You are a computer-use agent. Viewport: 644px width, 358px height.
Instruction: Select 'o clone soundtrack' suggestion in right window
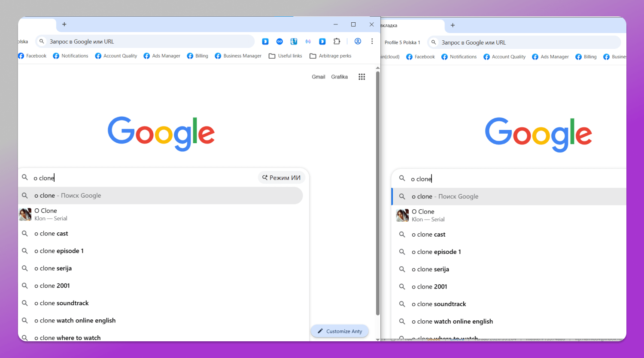click(509, 304)
